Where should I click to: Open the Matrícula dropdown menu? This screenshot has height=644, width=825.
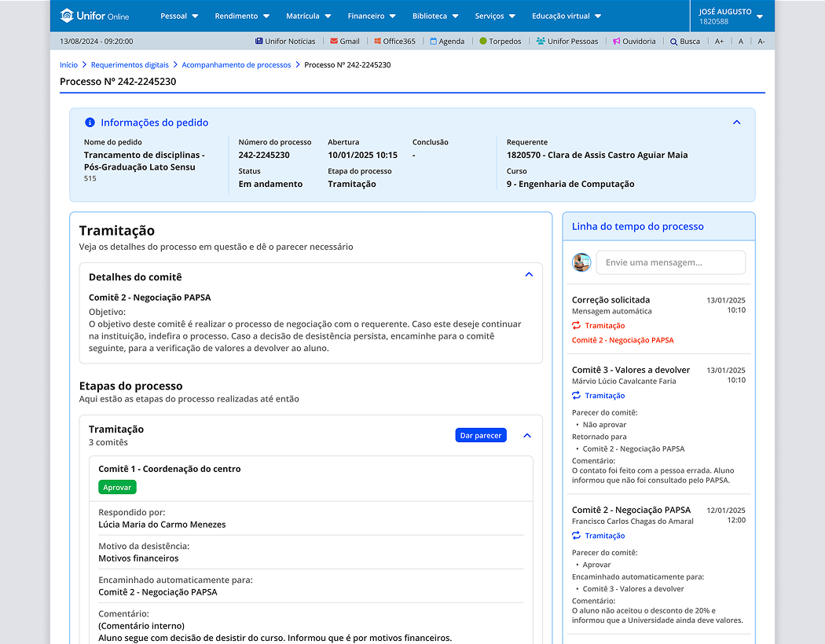(x=308, y=16)
